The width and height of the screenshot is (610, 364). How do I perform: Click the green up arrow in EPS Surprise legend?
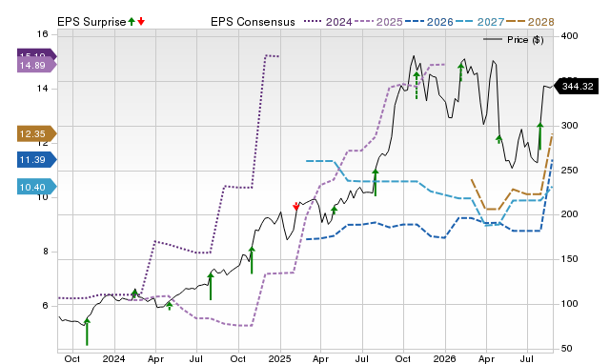pyautogui.click(x=132, y=21)
